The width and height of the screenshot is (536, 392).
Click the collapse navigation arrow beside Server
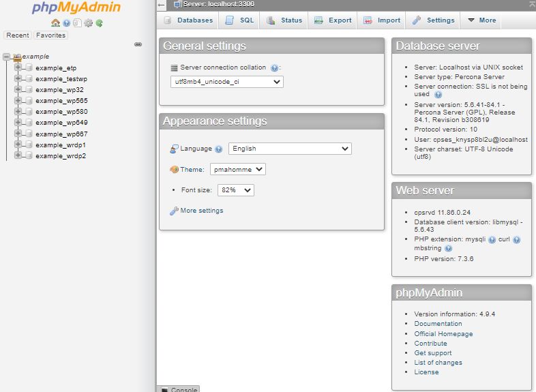point(162,5)
